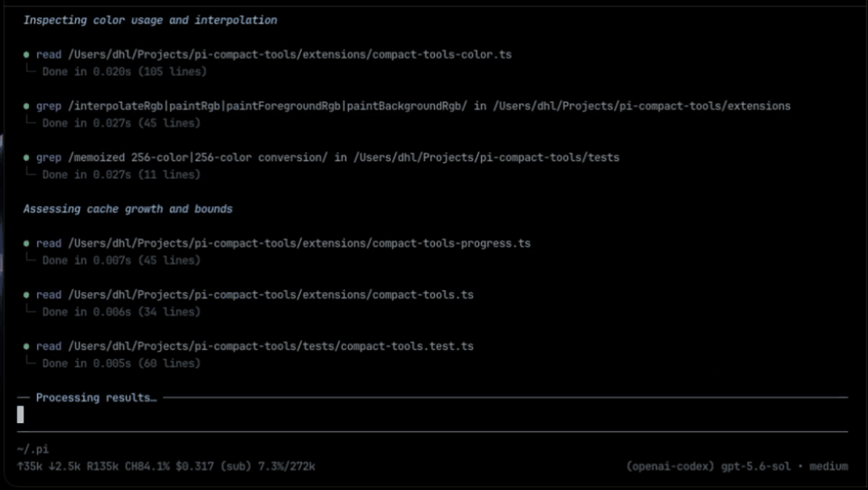Click the '$0.317' cost entry
868x490 pixels.
coord(195,466)
